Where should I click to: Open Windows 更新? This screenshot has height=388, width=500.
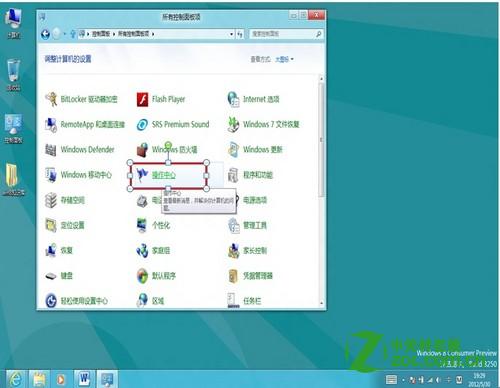(x=255, y=150)
